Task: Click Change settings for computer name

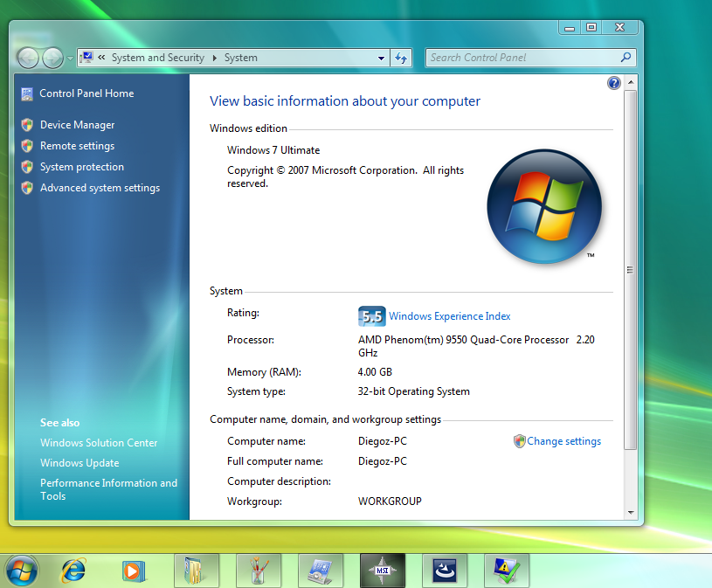Action: coord(563,441)
